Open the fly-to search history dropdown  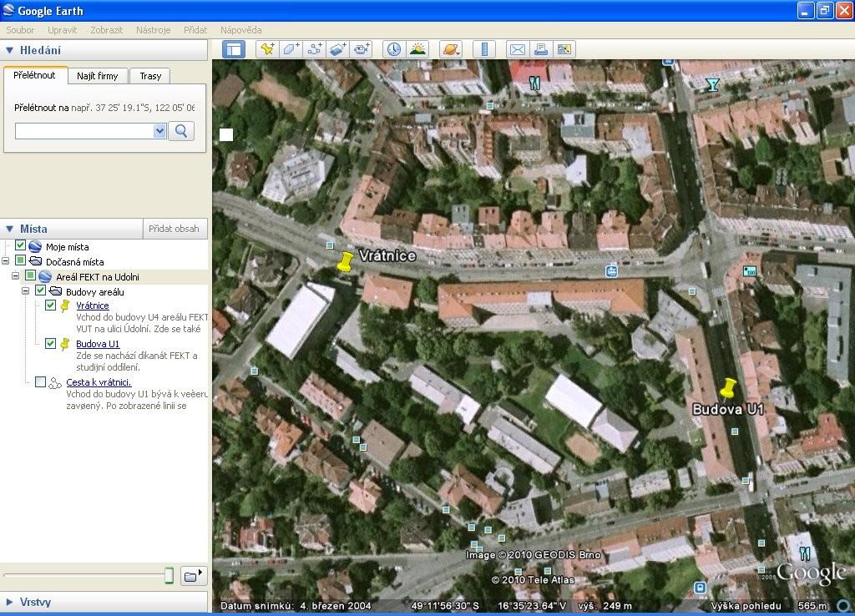pos(159,131)
